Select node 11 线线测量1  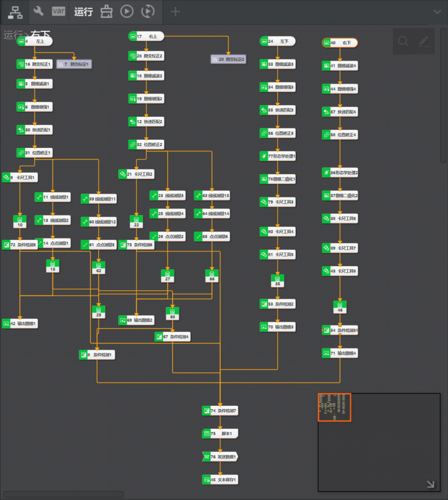(53, 197)
